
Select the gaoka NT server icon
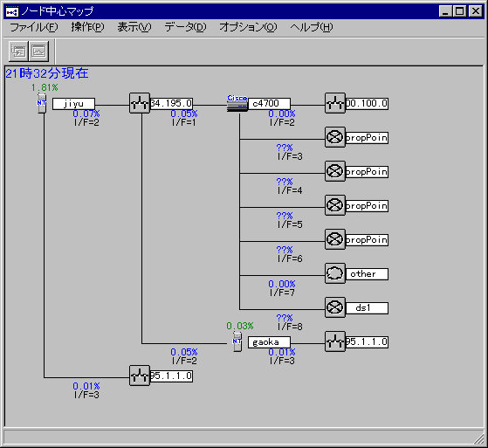click(237, 341)
